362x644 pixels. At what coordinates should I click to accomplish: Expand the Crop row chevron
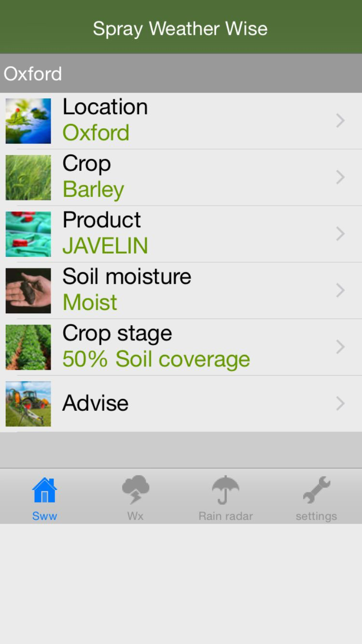point(340,177)
